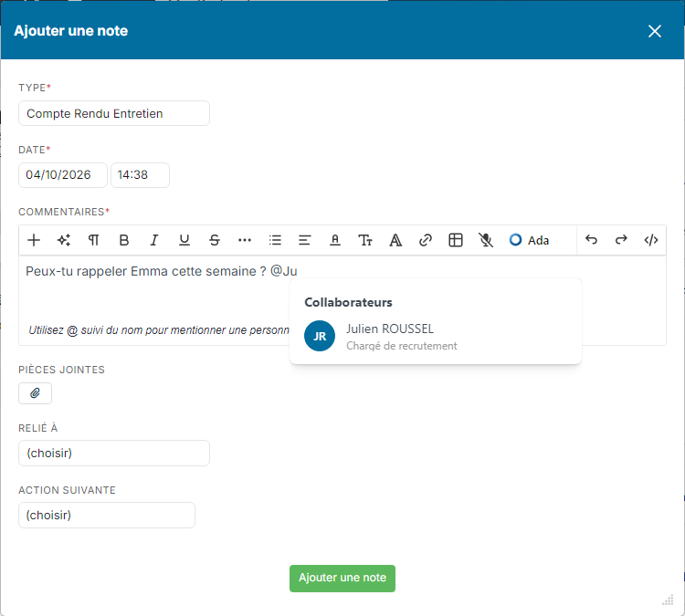Image resolution: width=685 pixels, height=616 pixels.
Task: Open the Type dropdown Compte Rendu Entretien
Action: (x=114, y=113)
